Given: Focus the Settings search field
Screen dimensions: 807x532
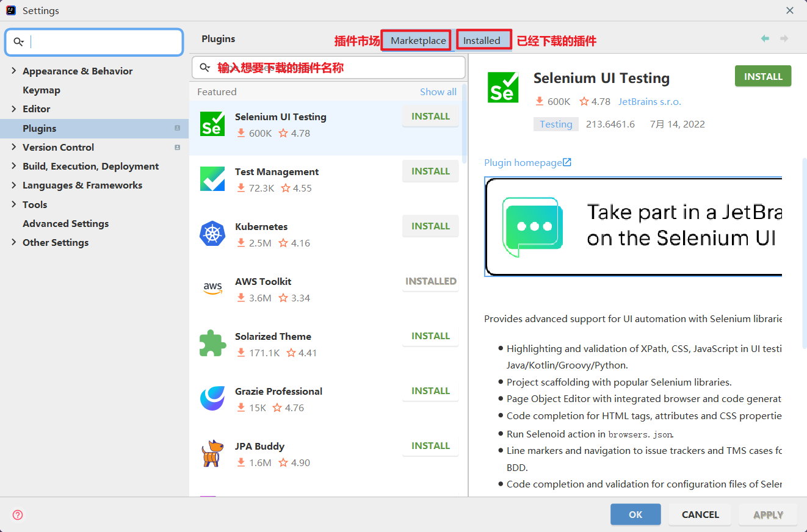Looking at the screenshot, I should click(x=95, y=42).
